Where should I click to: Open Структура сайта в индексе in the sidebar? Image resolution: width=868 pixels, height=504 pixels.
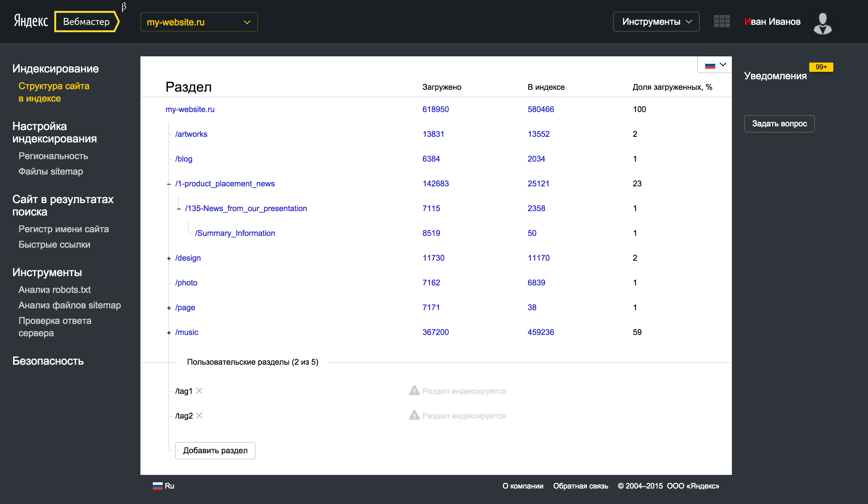(54, 92)
